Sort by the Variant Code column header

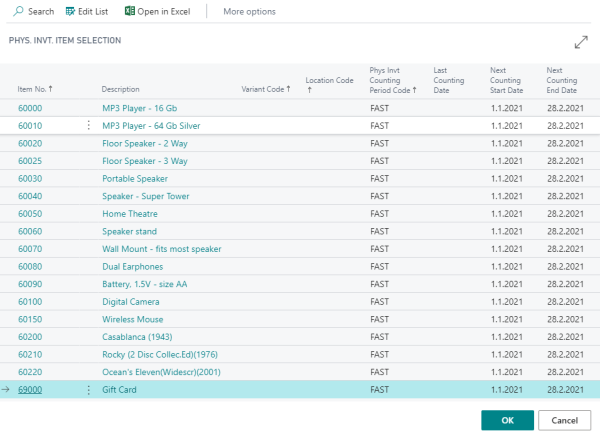(265, 89)
